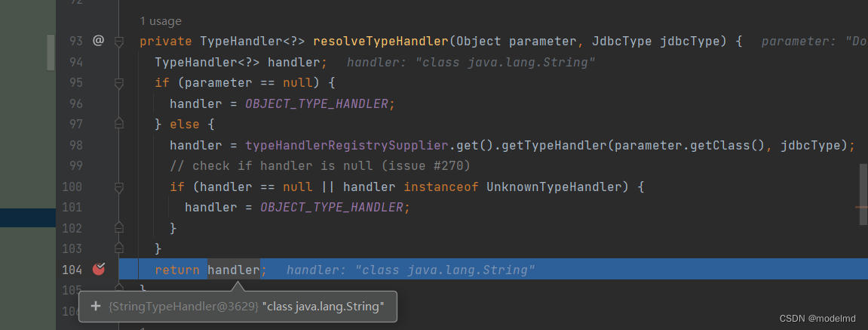Click inline hint 'handler: "class java.lang.String"' on line 94
868x330 pixels.
click(471, 62)
